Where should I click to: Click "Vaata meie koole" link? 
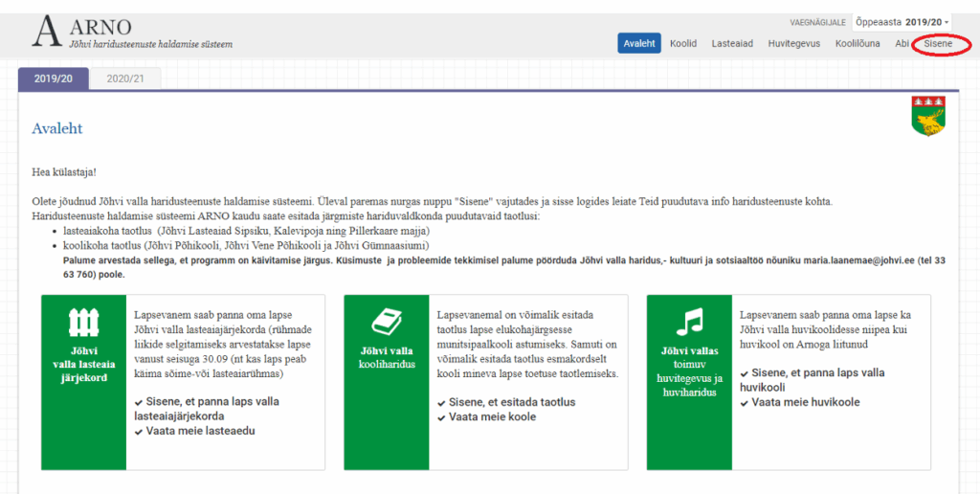point(488,417)
